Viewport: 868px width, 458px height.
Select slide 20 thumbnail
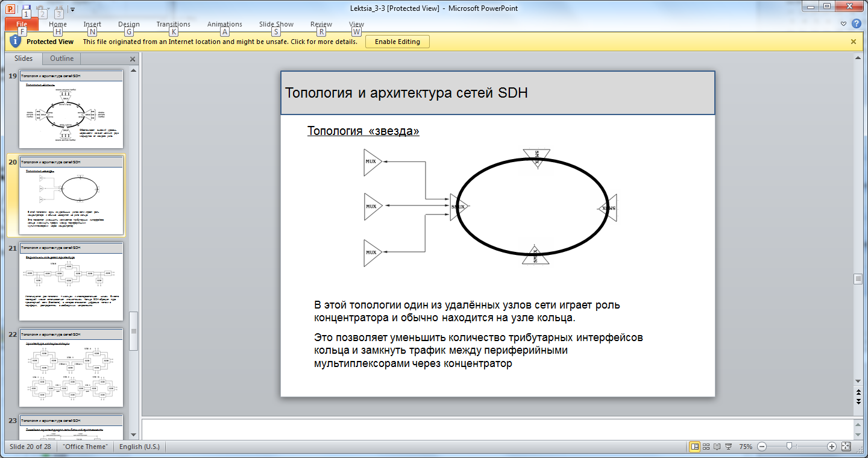pos(71,196)
